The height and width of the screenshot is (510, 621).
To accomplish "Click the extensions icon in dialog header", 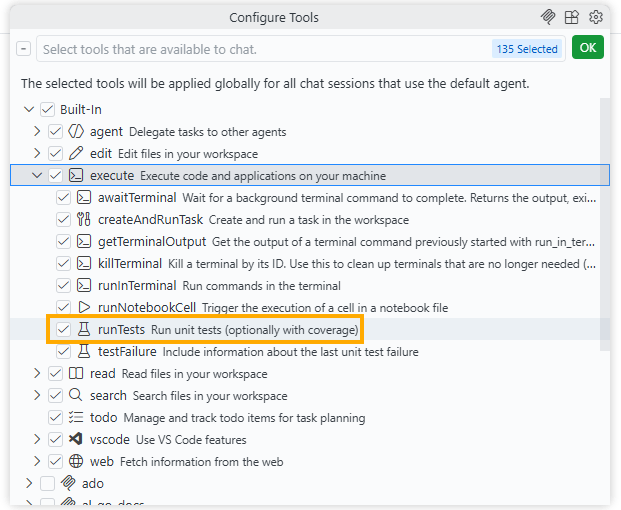I will coord(572,17).
